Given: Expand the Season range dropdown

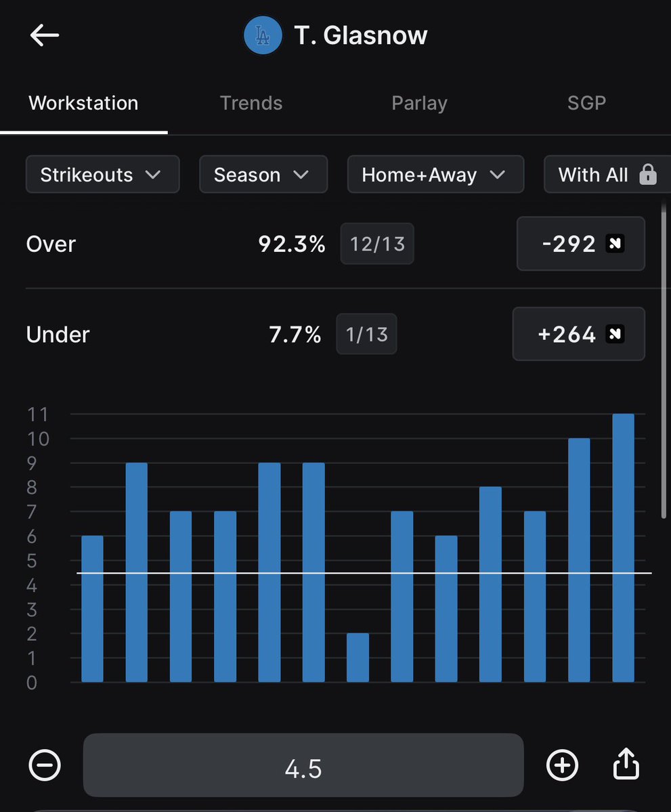Looking at the screenshot, I should pos(263,175).
